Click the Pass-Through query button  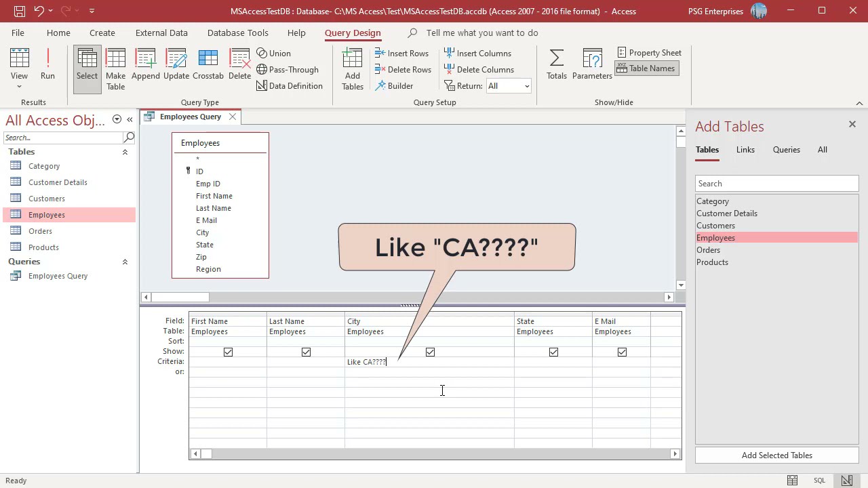click(x=288, y=69)
